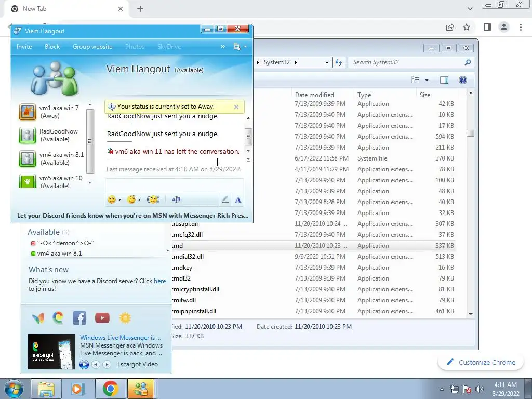Open wink picker dropdown arrow

pyautogui.click(x=139, y=200)
